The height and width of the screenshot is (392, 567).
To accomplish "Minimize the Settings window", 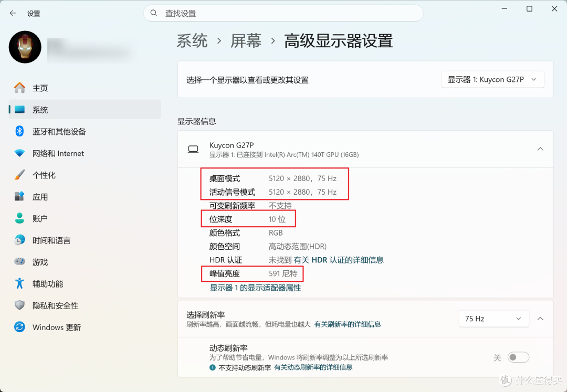I will coord(505,9).
